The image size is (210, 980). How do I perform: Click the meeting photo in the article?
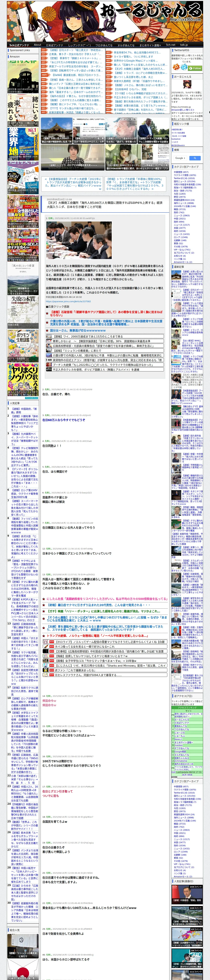(x=79, y=240)
